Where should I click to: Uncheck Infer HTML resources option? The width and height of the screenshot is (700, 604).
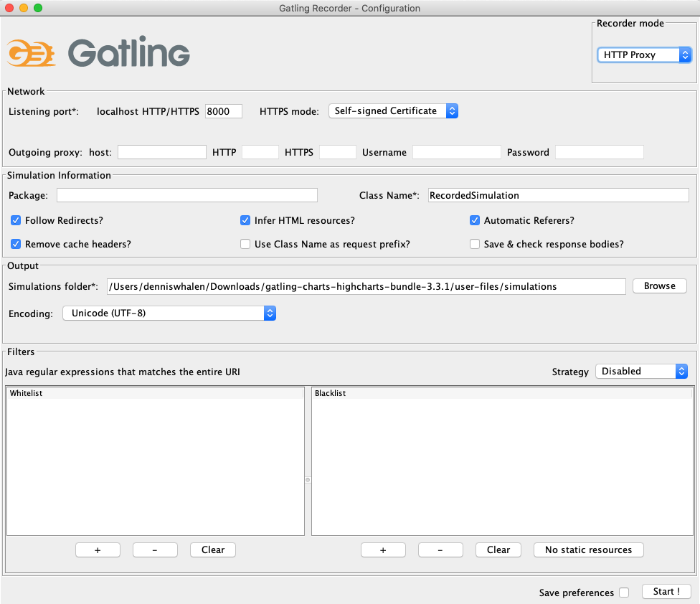[x=245, y=220]
